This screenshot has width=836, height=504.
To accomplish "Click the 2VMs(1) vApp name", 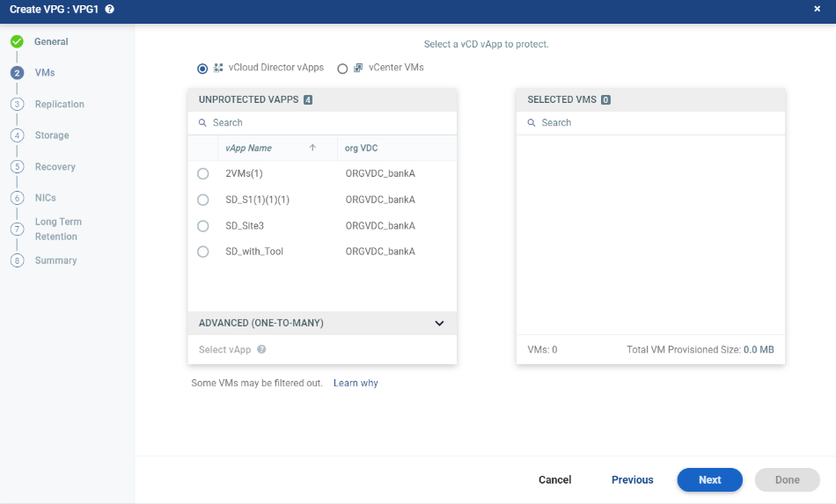I will (244, 173).
